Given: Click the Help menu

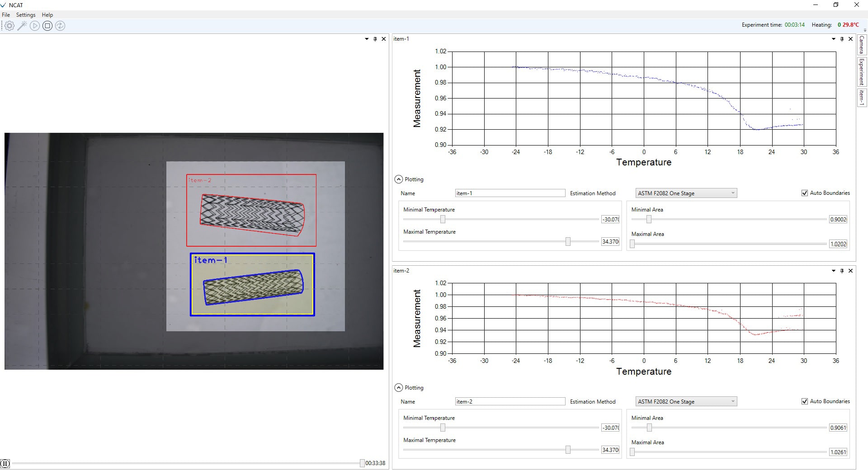Looking at the screenshot, I should (47, 14).
